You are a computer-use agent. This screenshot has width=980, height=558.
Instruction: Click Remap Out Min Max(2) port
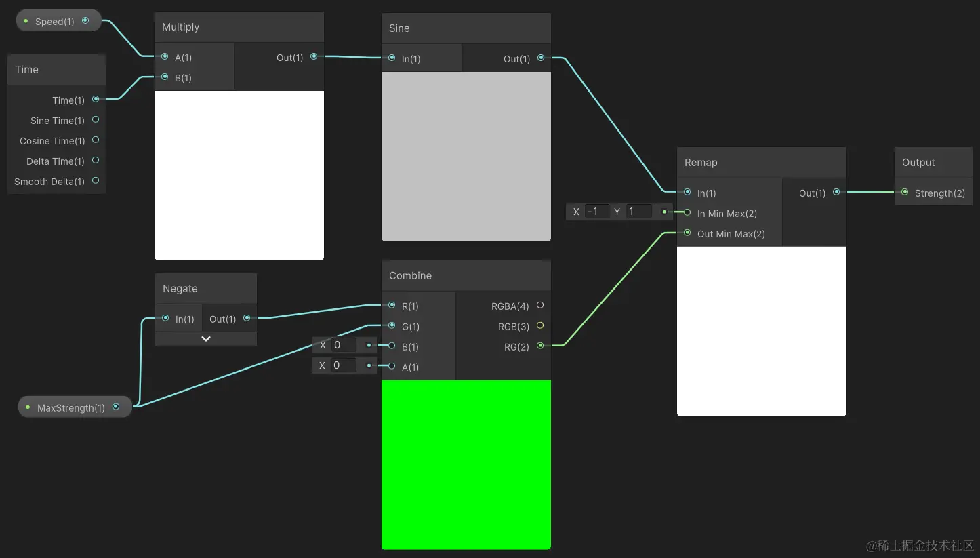[x=687, y=233]
